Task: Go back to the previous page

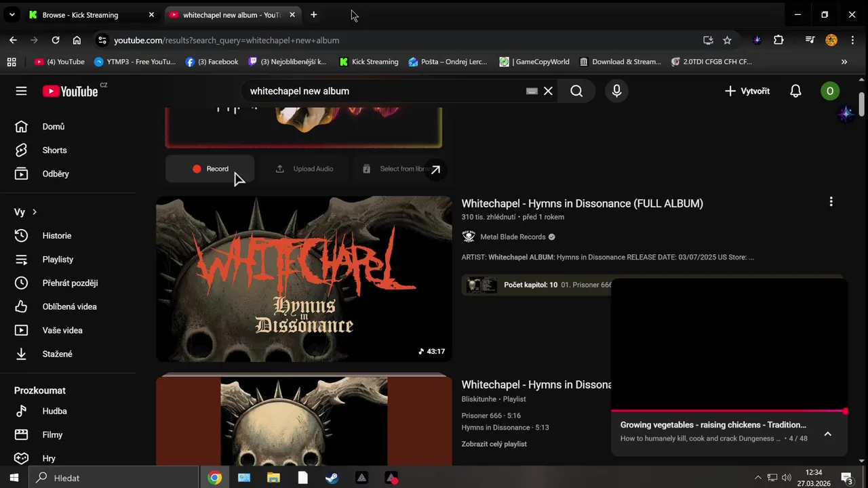Action: coord(13,40)
